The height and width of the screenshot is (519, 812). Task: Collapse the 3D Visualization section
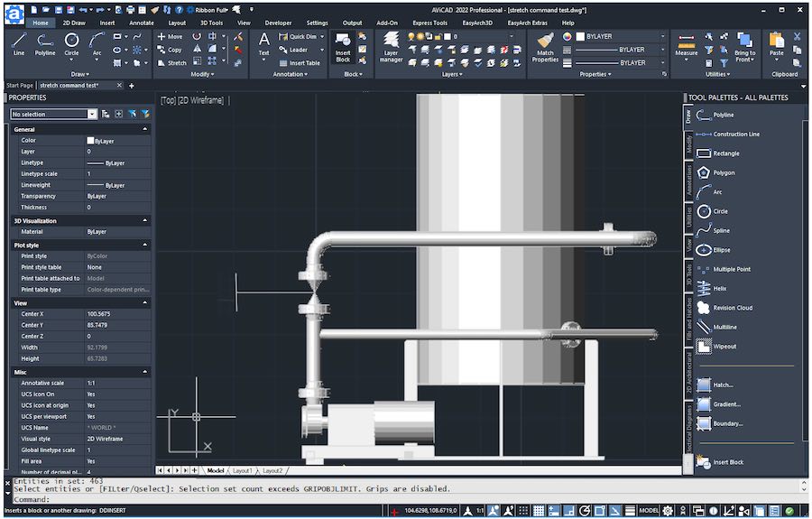pyautogui.click(x=144, y=220)
